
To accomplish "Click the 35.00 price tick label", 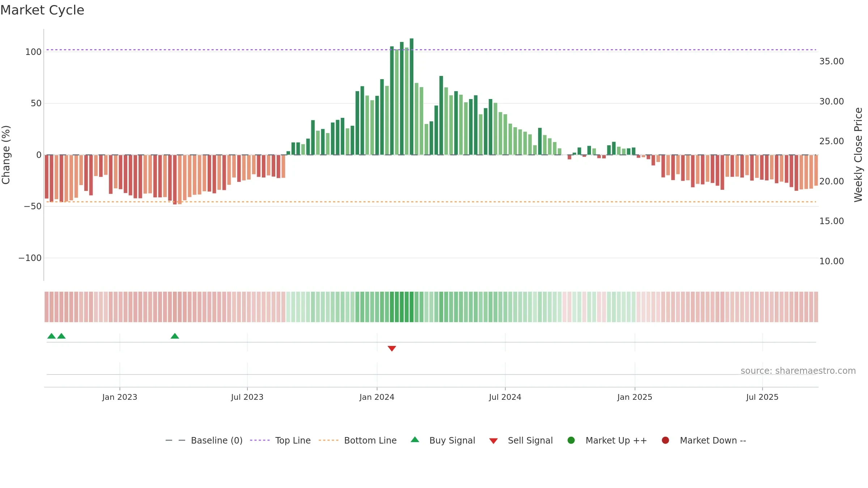I will [x=831, y=61].
